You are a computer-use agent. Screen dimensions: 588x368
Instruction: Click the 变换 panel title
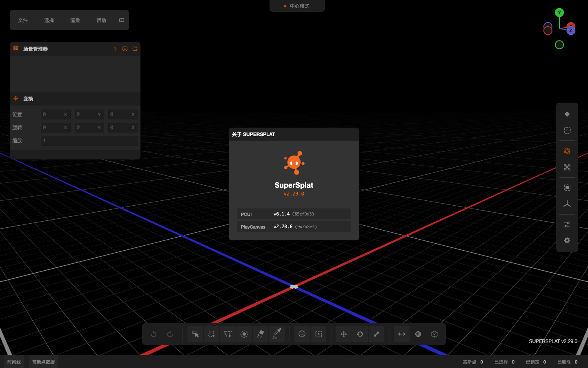coord(28,99)
